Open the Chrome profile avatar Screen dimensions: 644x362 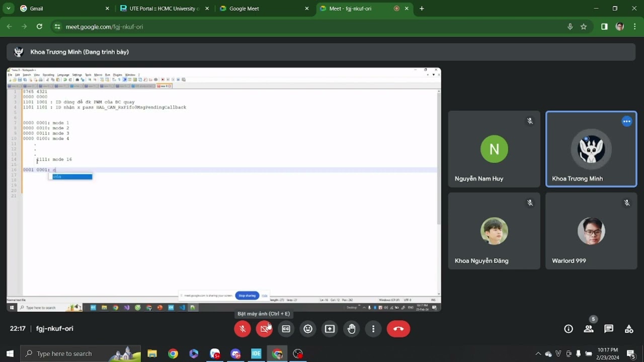click(x=620, y=27)
